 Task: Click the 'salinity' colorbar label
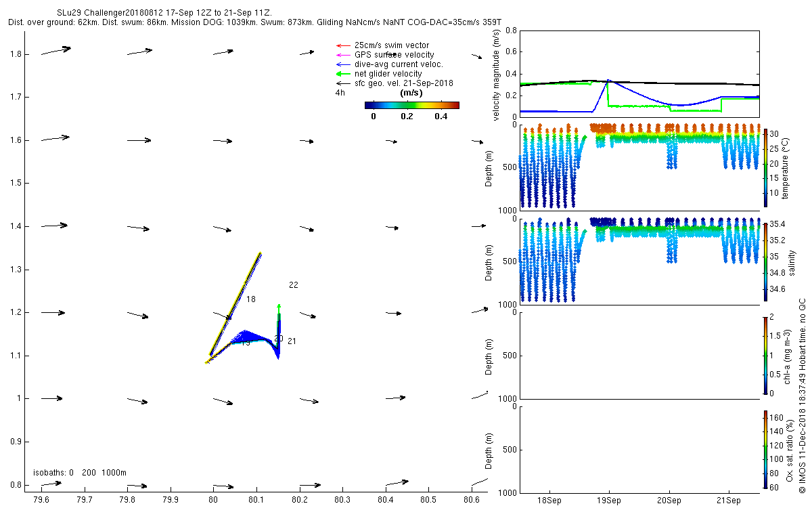click(x=792, y=261)
